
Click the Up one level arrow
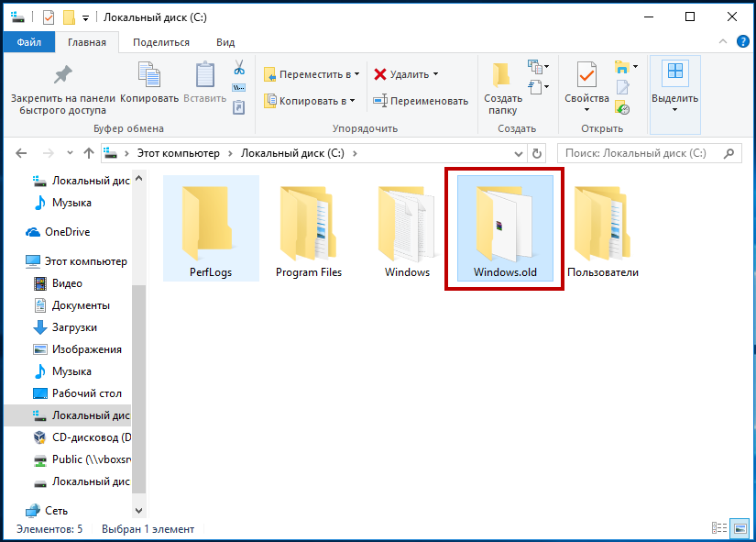89,153
